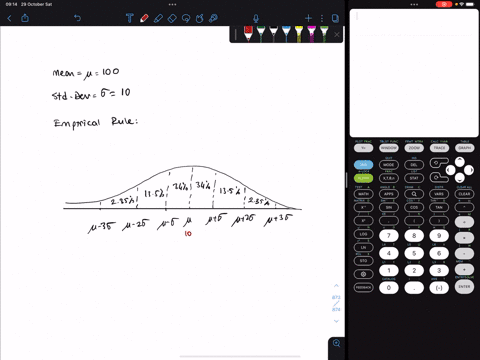
Task: Choose the yellow highlighter preset
Action: click(299, 34)
